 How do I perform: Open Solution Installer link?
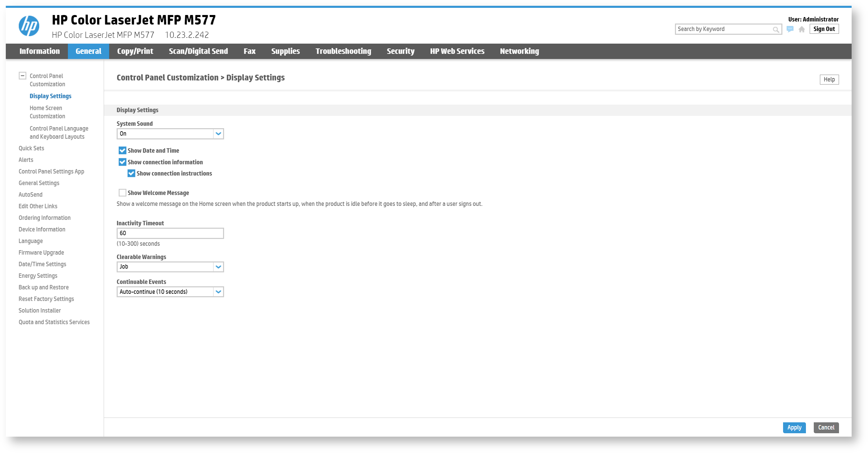click(40, 311)
